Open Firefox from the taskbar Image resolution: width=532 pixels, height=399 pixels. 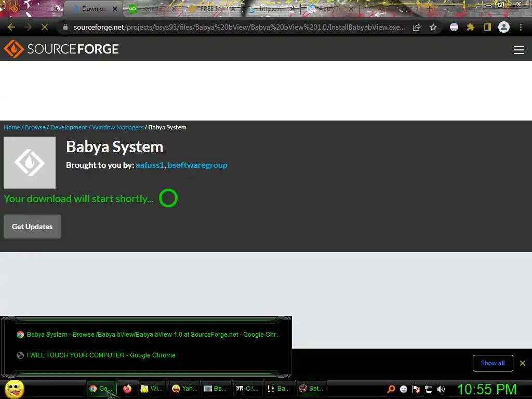point(127,389)
